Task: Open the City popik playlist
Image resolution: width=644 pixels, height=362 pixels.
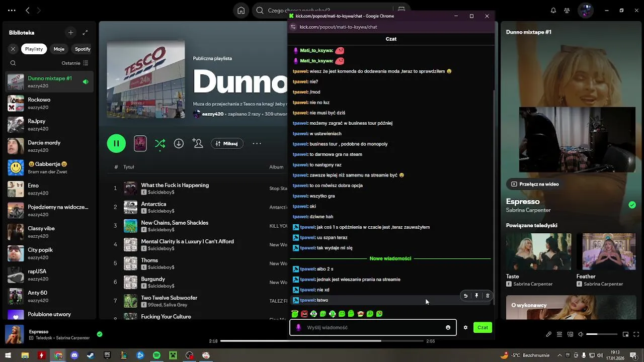Action: (x=49, y=253)
